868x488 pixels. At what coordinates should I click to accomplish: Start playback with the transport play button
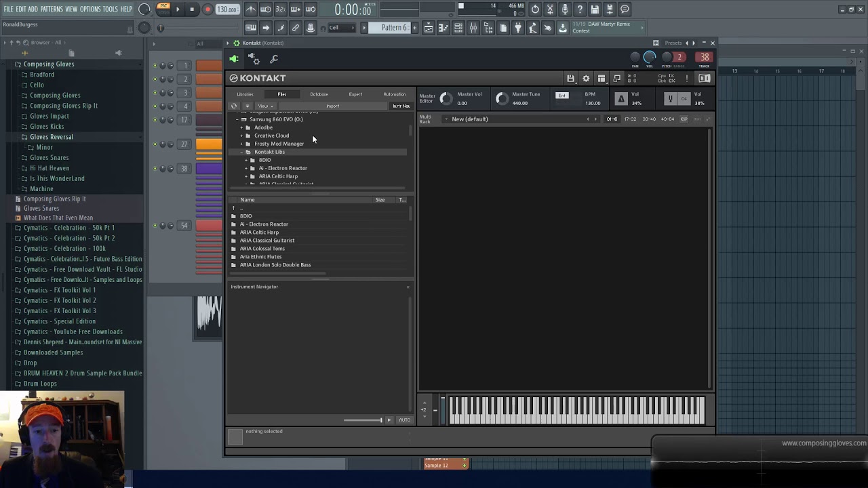point(178,9)
